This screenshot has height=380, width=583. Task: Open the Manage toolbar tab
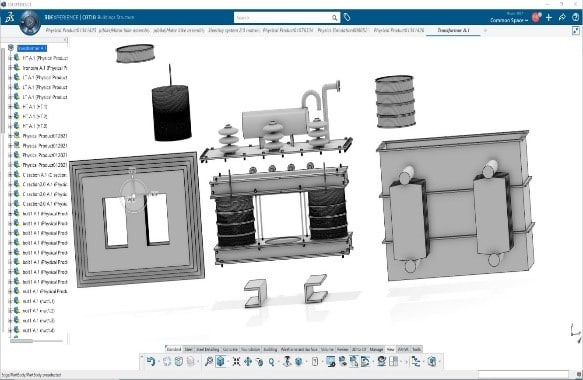(x=376, y=349)
